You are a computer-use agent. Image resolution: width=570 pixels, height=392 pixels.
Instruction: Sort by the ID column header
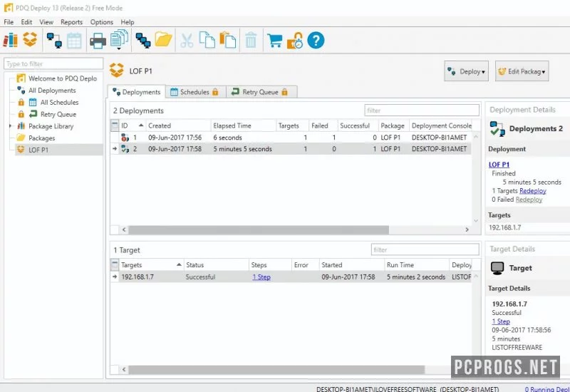[133, 125]
